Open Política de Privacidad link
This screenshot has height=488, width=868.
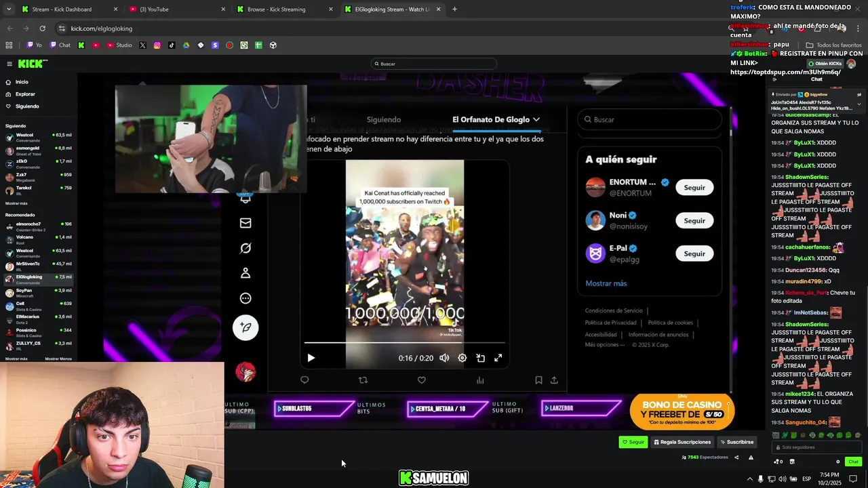coord(610,323)
